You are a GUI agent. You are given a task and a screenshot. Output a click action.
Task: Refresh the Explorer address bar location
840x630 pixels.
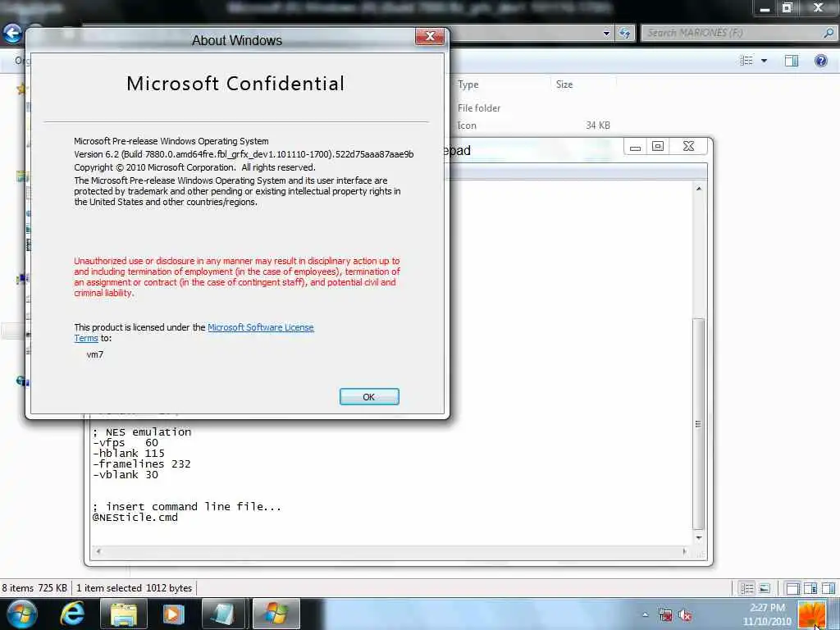pos(624,33)
